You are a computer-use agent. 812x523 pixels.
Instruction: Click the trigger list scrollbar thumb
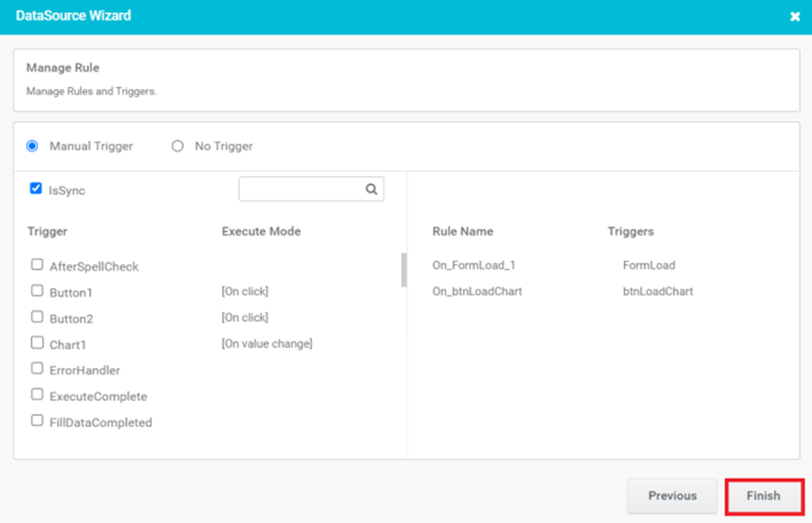(404, 270)
